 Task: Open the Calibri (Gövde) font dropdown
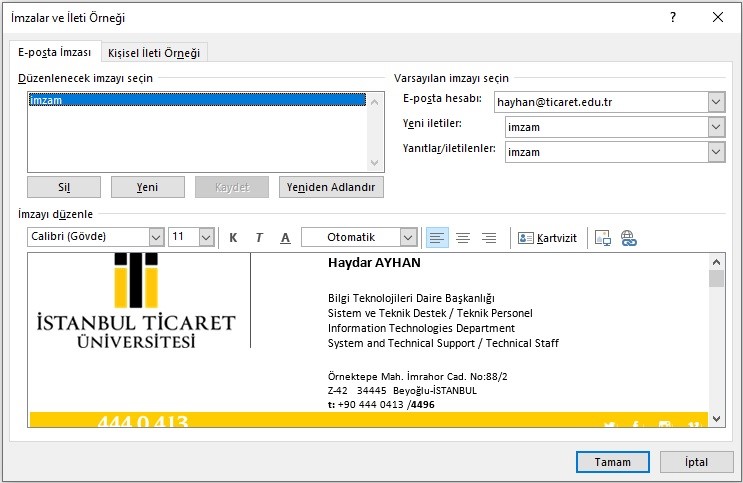pos(156,237)
